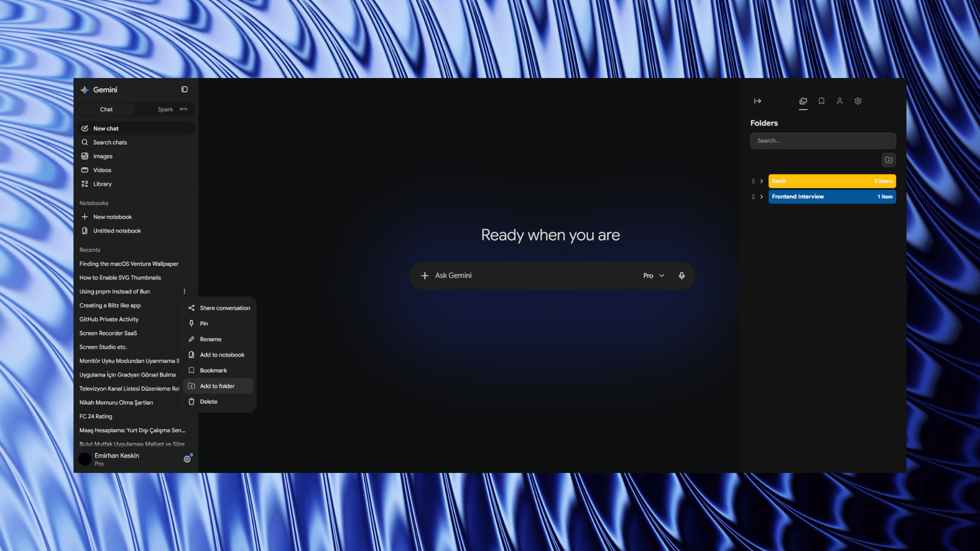The height and width of the screenshot is (551, 980).
Task: Select the Folders tab icon in right panel
Action: pyautogui.click(x=803, y=101)
